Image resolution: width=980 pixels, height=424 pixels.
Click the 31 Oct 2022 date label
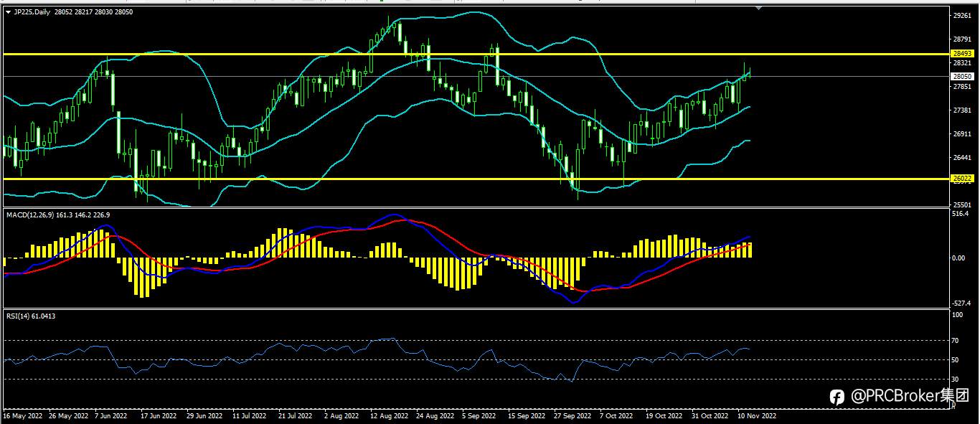(x=710, y=415)
